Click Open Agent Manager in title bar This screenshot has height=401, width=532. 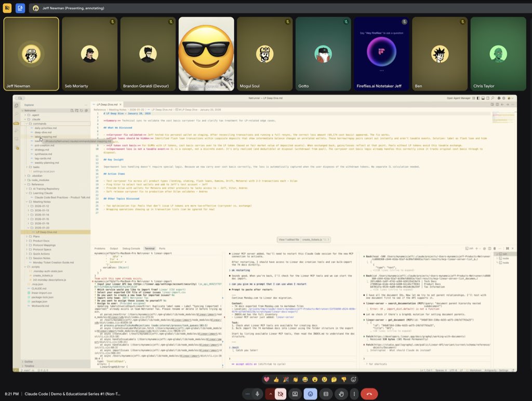458,98
